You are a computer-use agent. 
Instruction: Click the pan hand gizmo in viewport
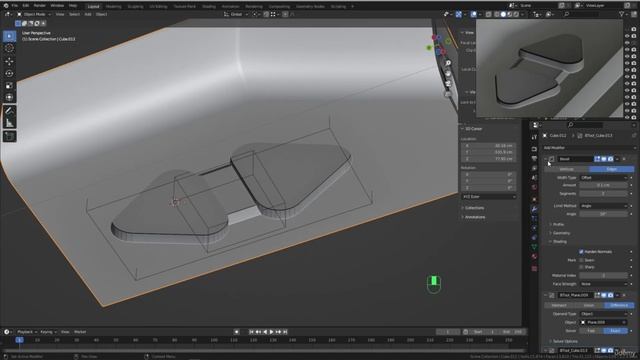tap(448, 73)
